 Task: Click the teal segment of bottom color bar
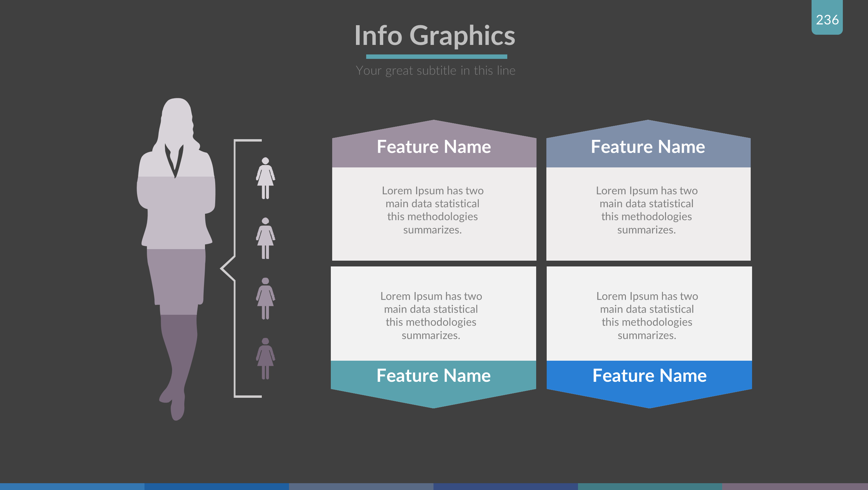[650, 486]
